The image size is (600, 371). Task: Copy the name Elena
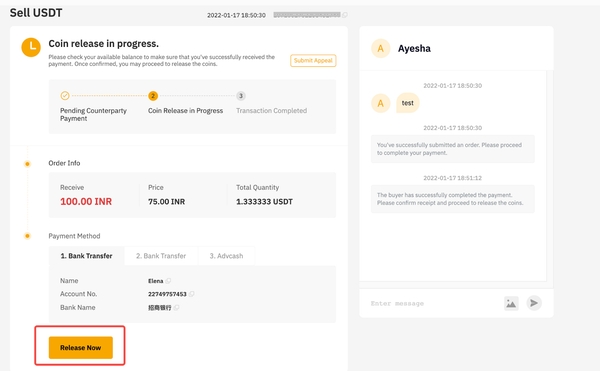[x=168, y=281]
